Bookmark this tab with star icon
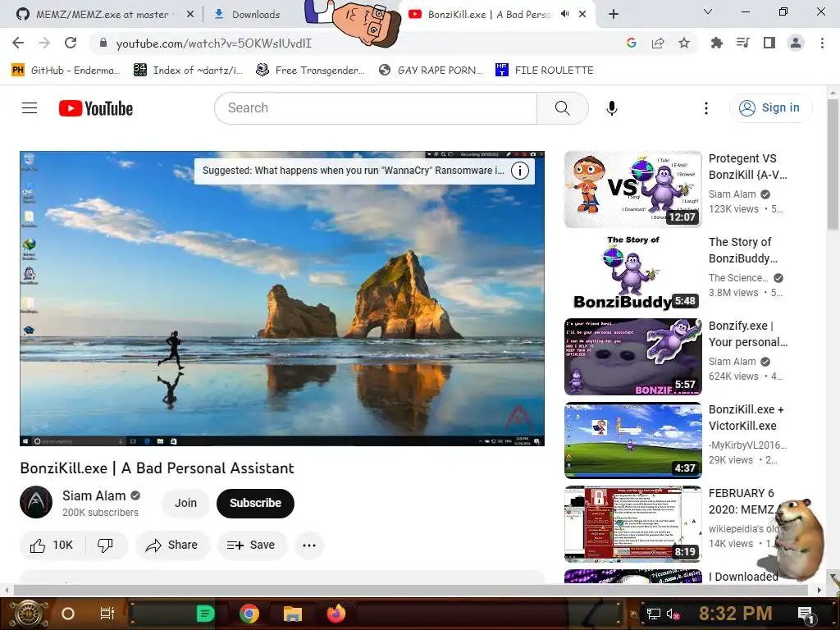Image resolution: width=840 pixels, height=630 pixels. click(x=684, y=43)
